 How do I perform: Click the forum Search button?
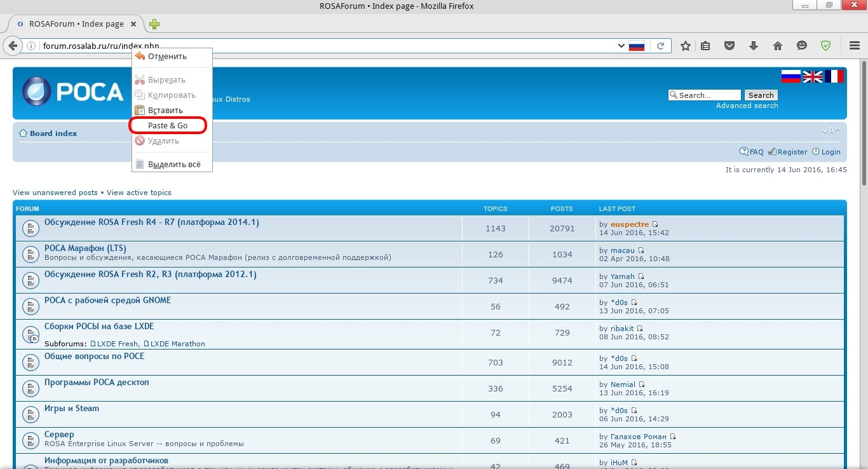[761, 95]
